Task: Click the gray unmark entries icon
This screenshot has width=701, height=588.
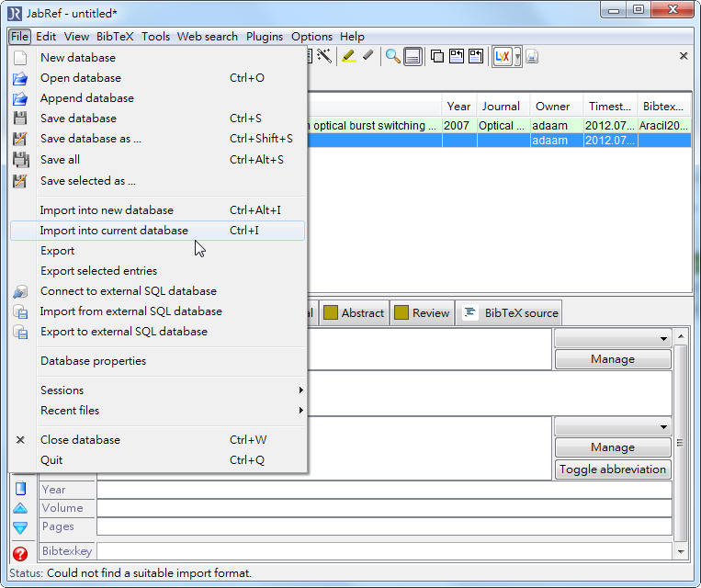Action: click(x=367, y=56)
